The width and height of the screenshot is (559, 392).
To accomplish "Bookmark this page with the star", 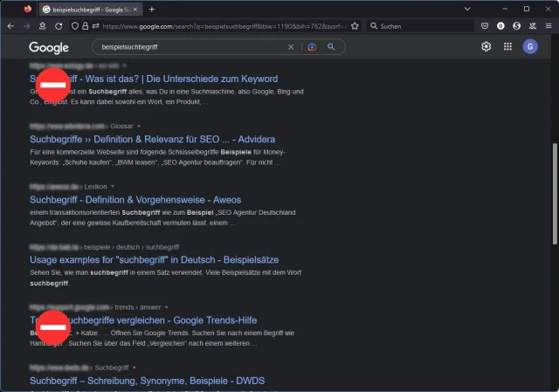I will 355,26.
